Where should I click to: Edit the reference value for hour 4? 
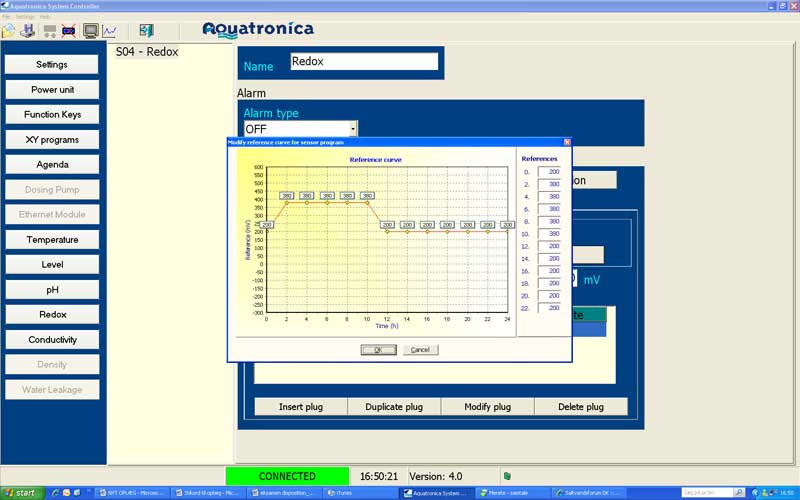[549, 196]
